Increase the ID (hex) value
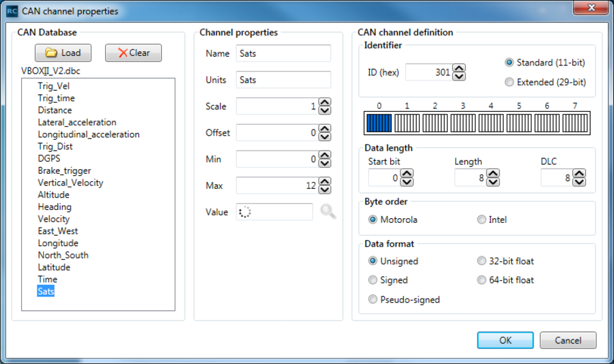The height and width of the screenshot is (364, 614). click(x=459, y=68)
